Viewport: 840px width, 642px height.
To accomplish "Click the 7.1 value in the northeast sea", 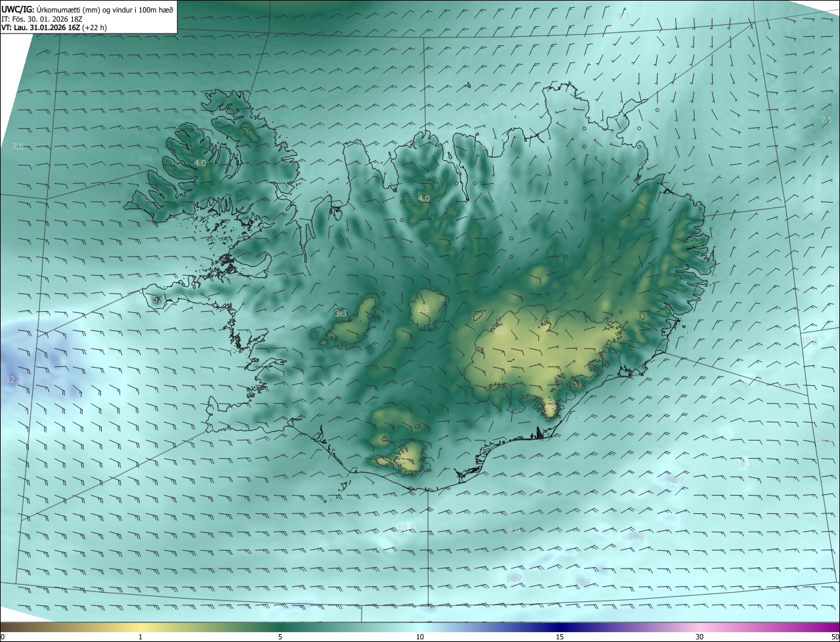I will tap(826, 120).
